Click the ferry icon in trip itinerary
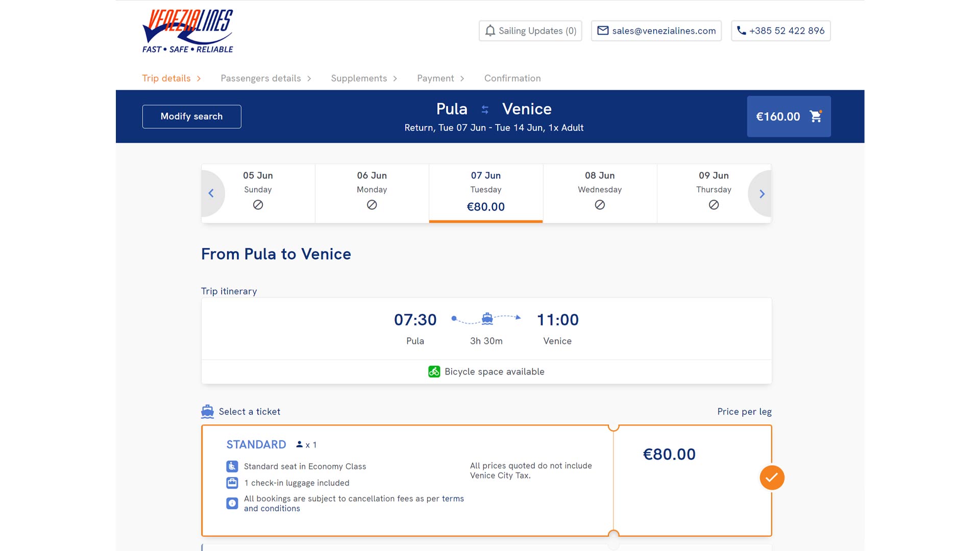This screenshot has height=551, width=980. tap(487, 319)
